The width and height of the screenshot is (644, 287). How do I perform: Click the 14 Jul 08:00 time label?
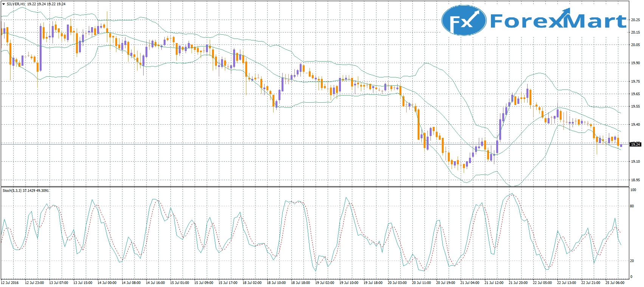point(131,282)
